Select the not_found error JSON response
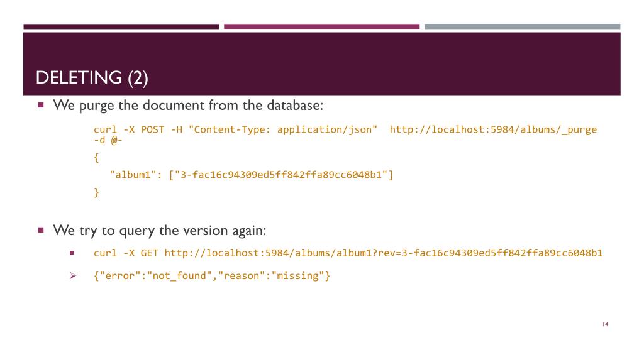This screenshot has width=644, height=362. tap(211, 276)
